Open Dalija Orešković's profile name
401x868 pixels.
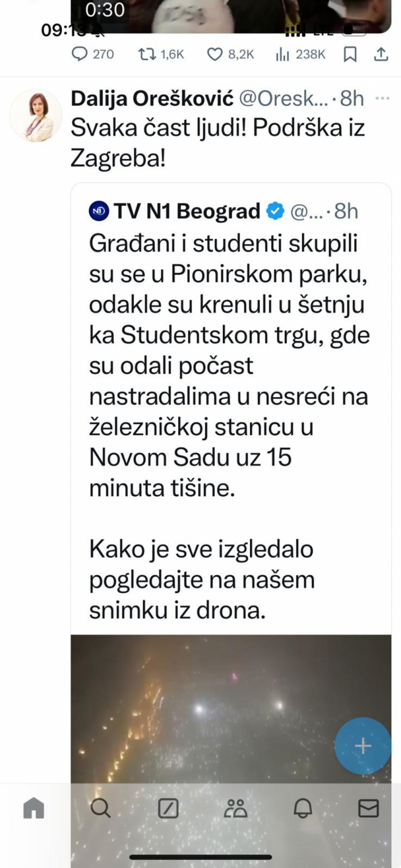pos(151,99)
